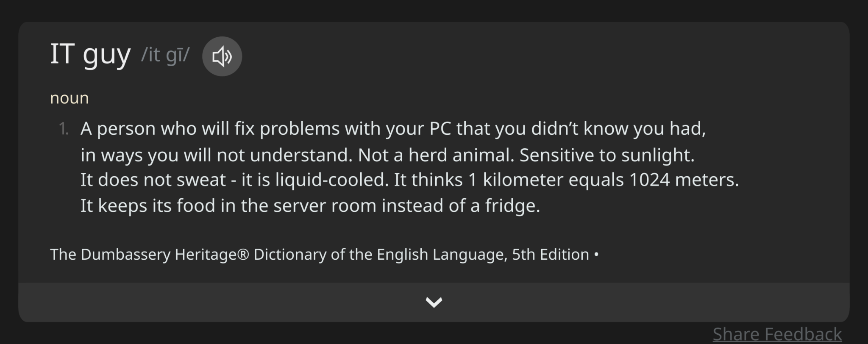Click "in ways you will not understand" phrase
The width and height of the screenshot is (868, 344).
[x=216, y=155]
